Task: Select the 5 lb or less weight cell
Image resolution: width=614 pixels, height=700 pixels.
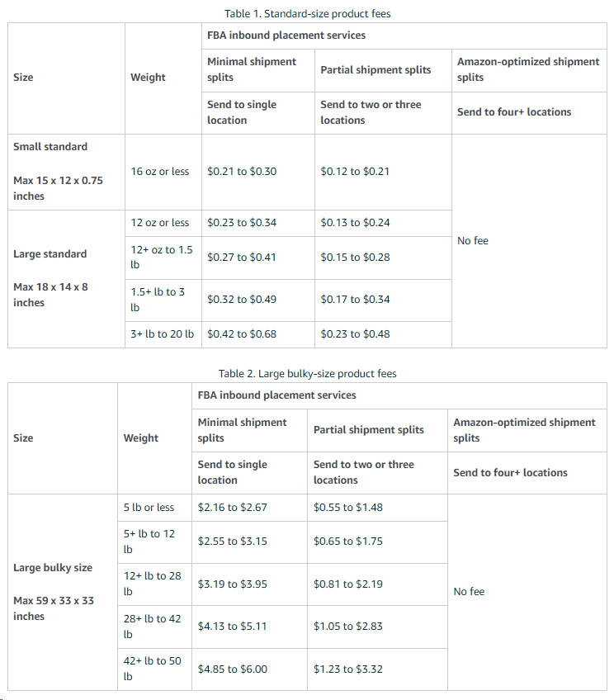Action: [154, 508]
